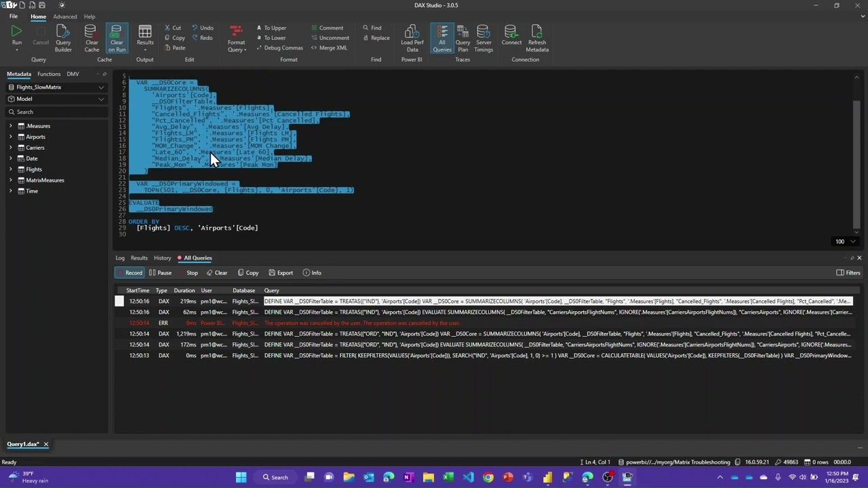Paste from clipboard in Edit group
Image resolution: width=868 pixels, height=488 pixels.
coord(175,48)
